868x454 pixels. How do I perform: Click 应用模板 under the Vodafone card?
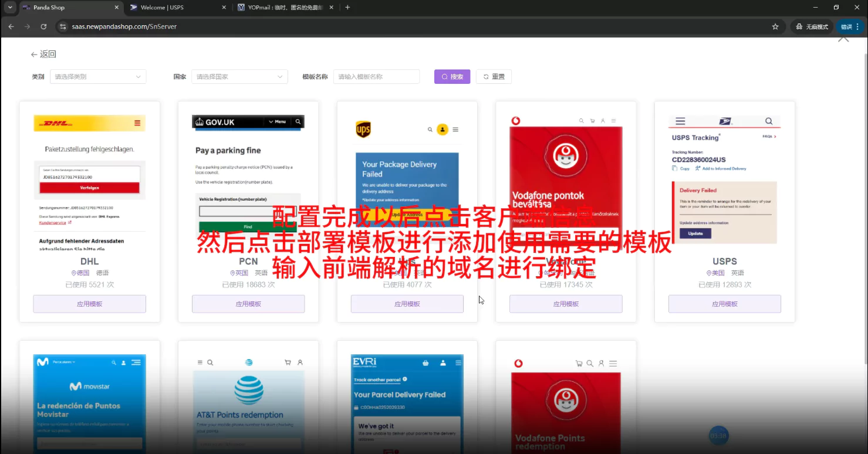566,304
